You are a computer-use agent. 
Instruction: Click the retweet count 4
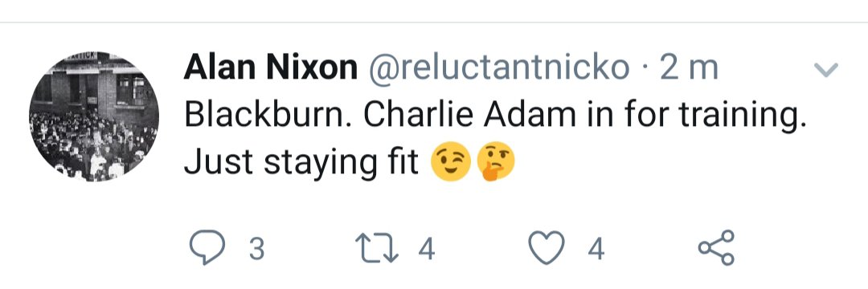426,249
